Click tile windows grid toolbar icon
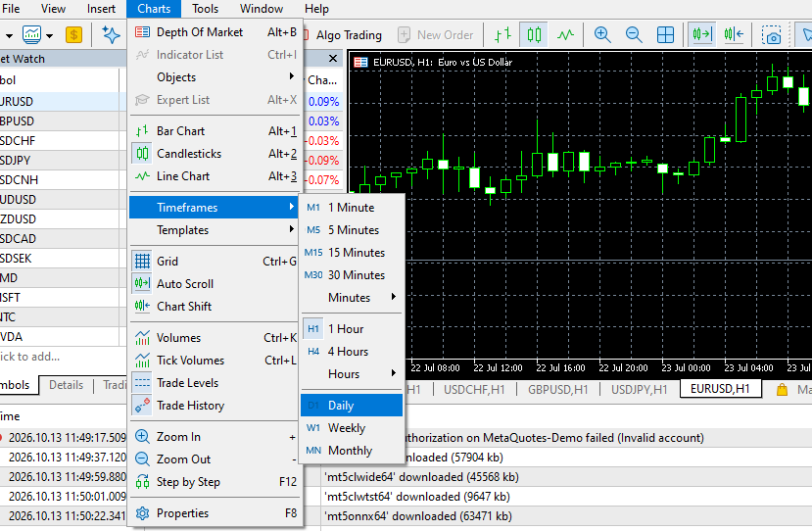 coord(665,35)
